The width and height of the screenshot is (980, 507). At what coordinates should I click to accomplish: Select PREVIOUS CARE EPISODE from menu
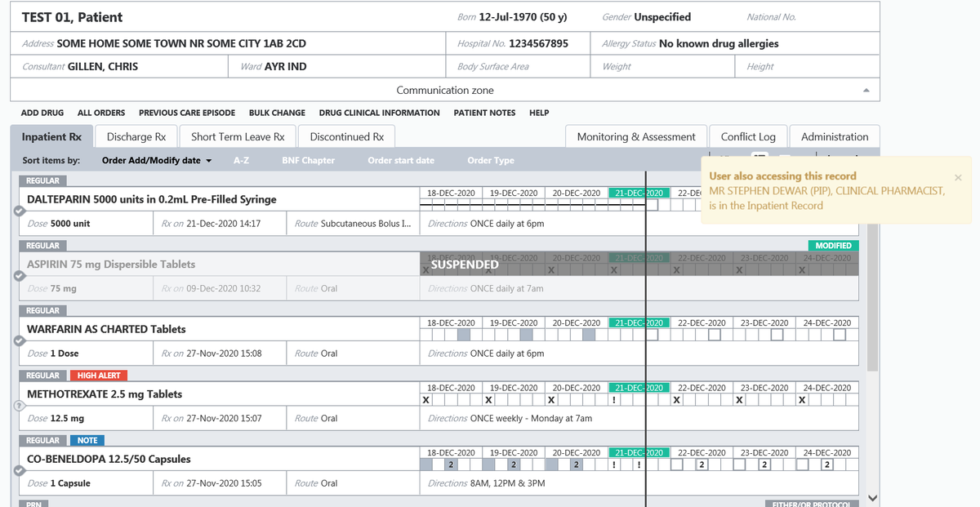(x=187, y=113)
